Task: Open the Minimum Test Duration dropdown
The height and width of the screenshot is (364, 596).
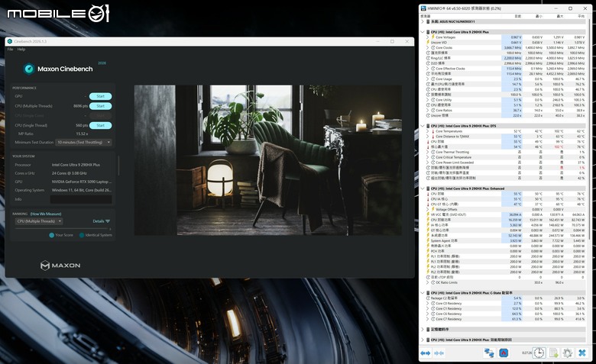Action: (83, 143)
